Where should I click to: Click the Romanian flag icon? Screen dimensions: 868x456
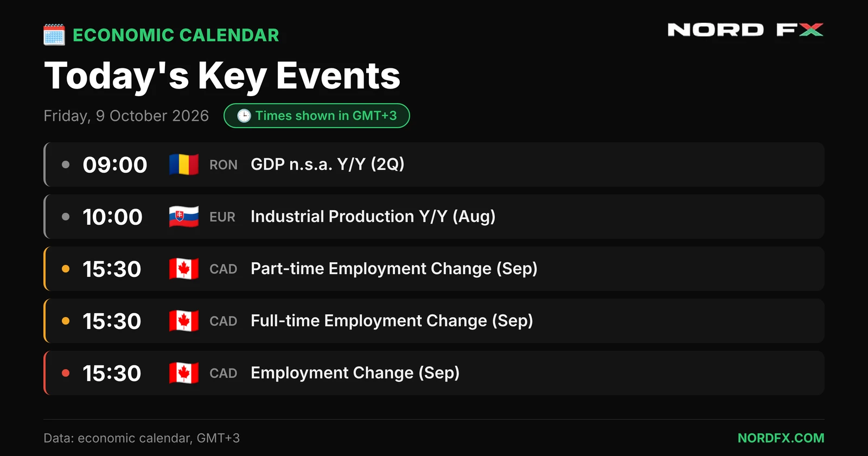[183, 164]
